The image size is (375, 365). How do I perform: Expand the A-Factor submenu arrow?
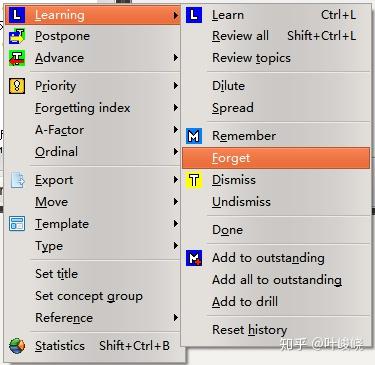point(176,130)
